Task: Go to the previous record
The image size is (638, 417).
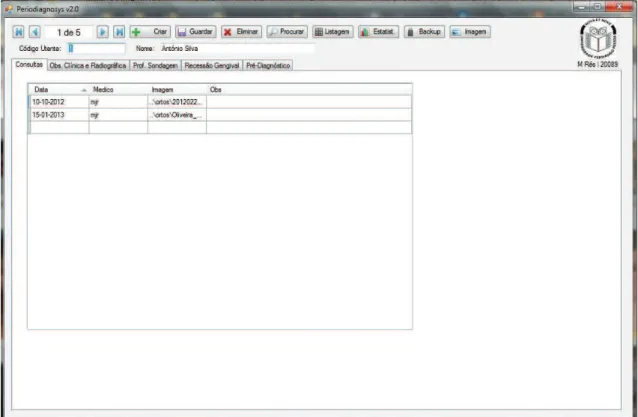Action: point(35,32)
